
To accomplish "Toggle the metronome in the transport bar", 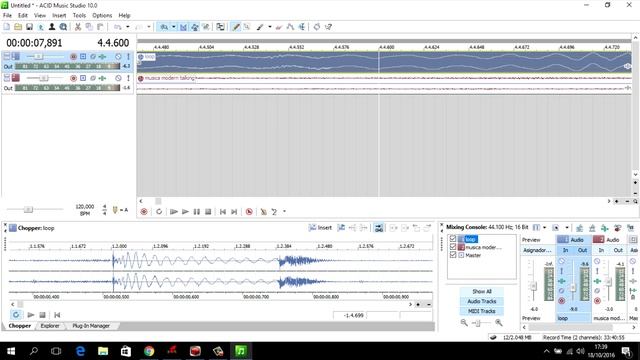I will coord(264,211).
